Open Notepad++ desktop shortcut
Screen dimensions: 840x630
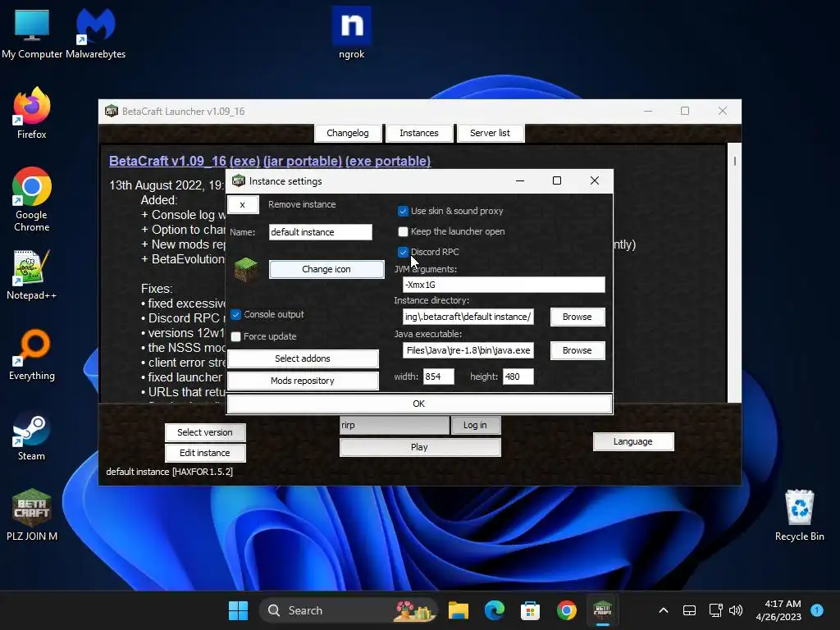[x=32, y=274]
